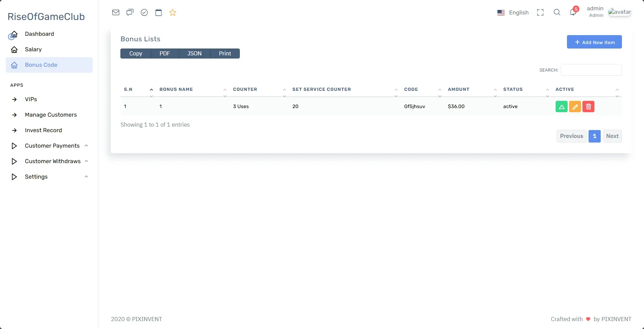Click the checkmark todo icon

144,13
